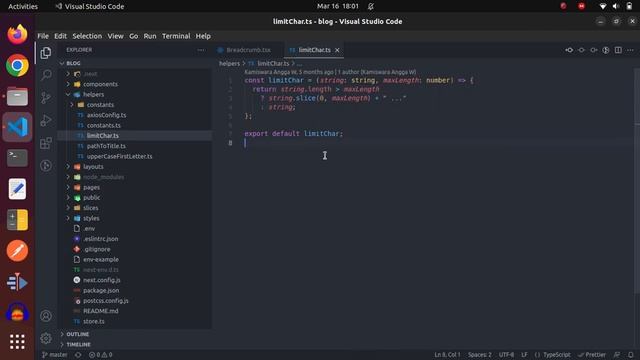This screenshot has width=640, height=360.
Task: Collapse the helpers folder
Action: [93, 94]
